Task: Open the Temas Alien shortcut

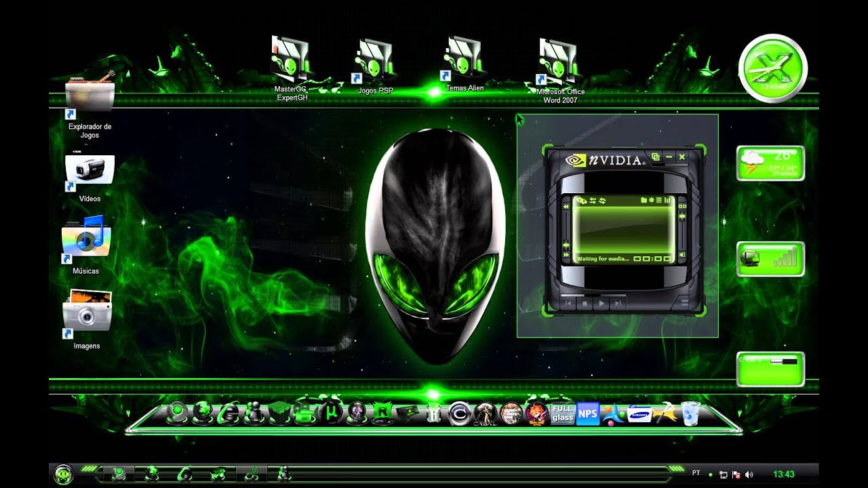Action: coord(465,65)
